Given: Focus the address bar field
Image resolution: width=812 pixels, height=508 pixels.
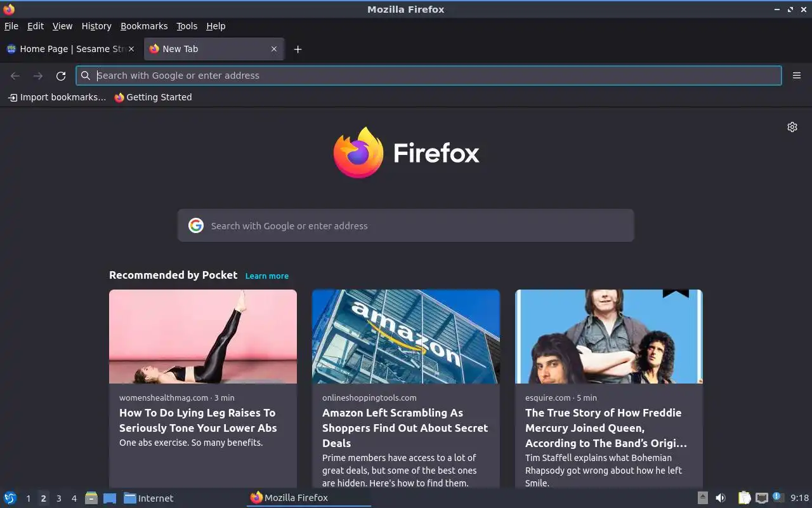Looking at the screenshot, I should 429,76.
